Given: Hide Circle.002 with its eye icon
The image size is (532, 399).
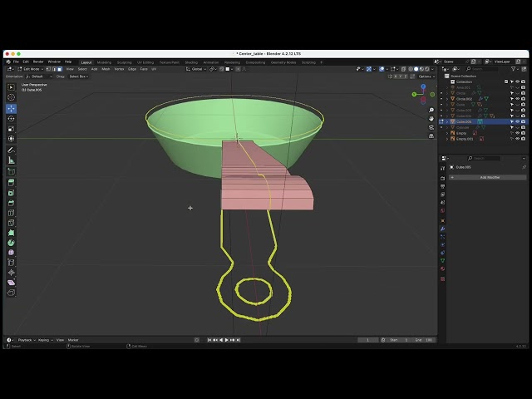Looking at the screenshot, I should [x=517, y=99].
